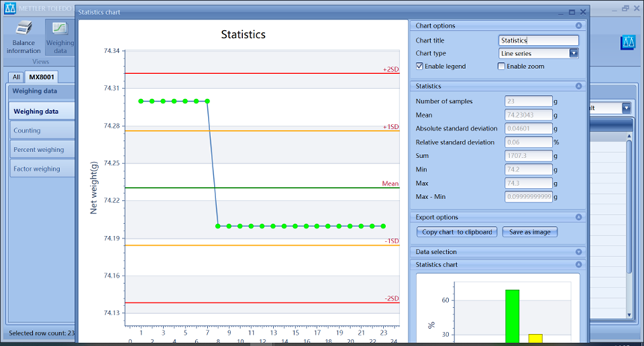The width and height of the screenshot is (644, 346).
Task: Click Max - Min value field
Action: pyautogui.click(x=528, y=197)
